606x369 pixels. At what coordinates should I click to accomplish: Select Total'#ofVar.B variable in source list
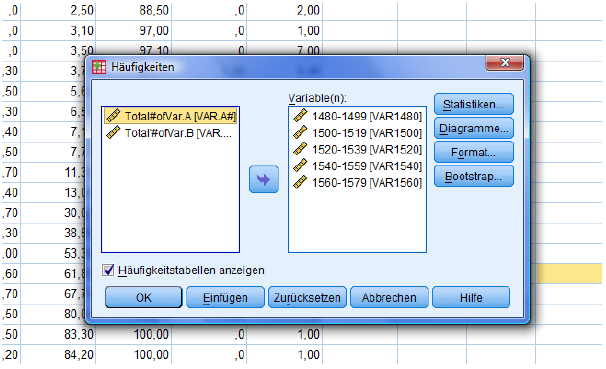[170, 133]
